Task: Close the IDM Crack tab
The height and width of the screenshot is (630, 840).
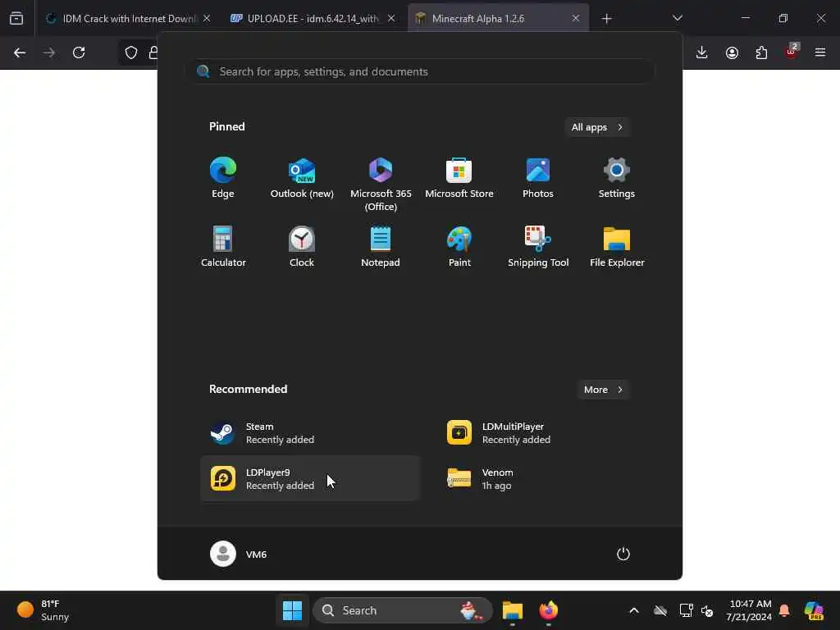Action: pos(207,18)
